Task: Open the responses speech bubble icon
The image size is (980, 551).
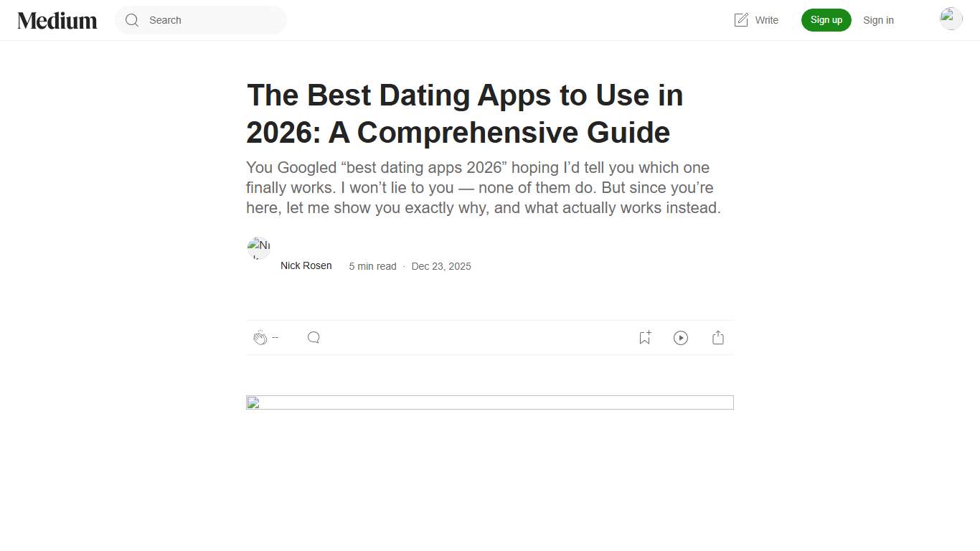Action: coord(314,337)
